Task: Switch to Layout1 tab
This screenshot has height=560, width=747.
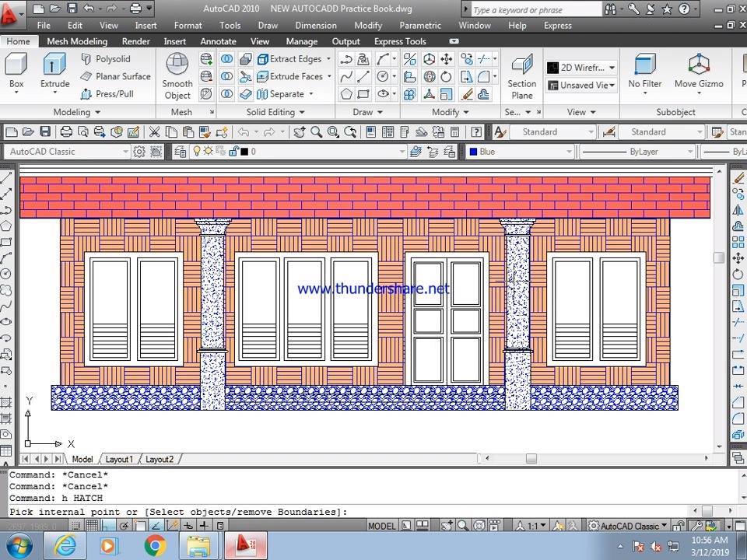Action: pyautogui.click(x=119, y=459)
